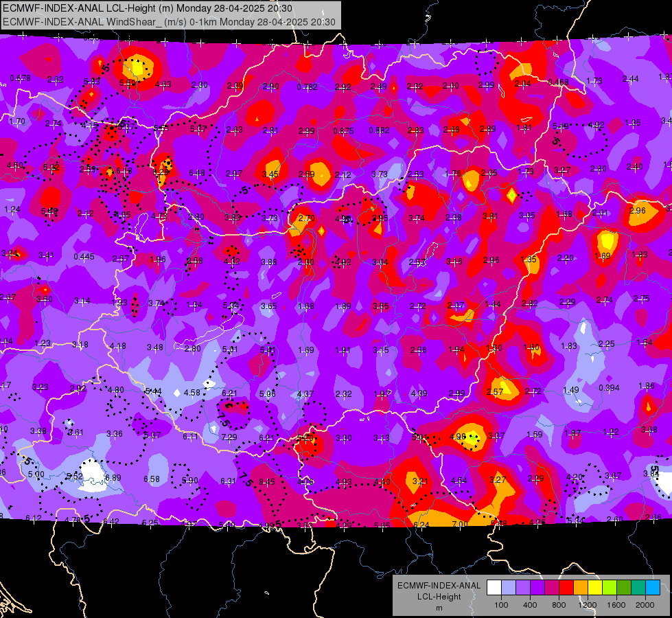672x618 pixels.
Task: Click the wind shear value 4.98
Action: click(458, 436)
